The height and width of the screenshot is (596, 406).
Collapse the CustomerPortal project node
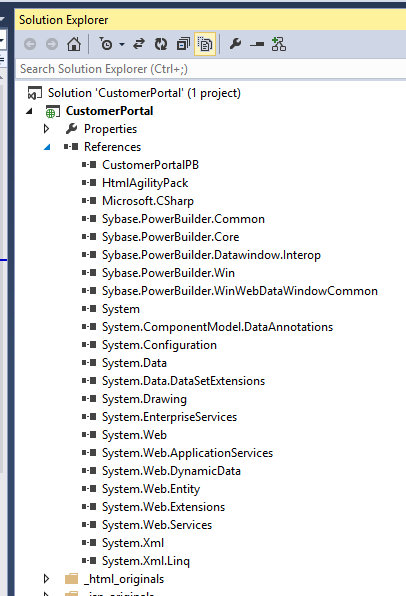(x=29, y=111)
